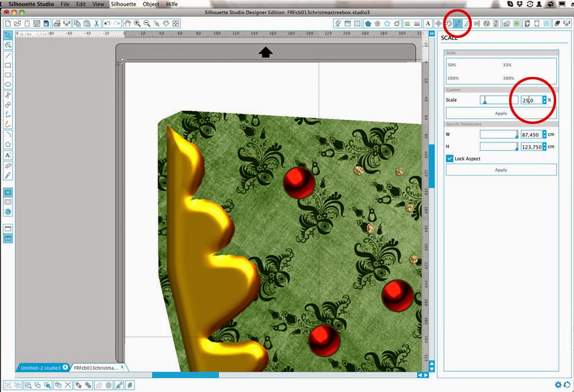Select the Text tool in left toolbar
Image resolution: width=574 pixels, height=392 pixels.
coord(7,155)
